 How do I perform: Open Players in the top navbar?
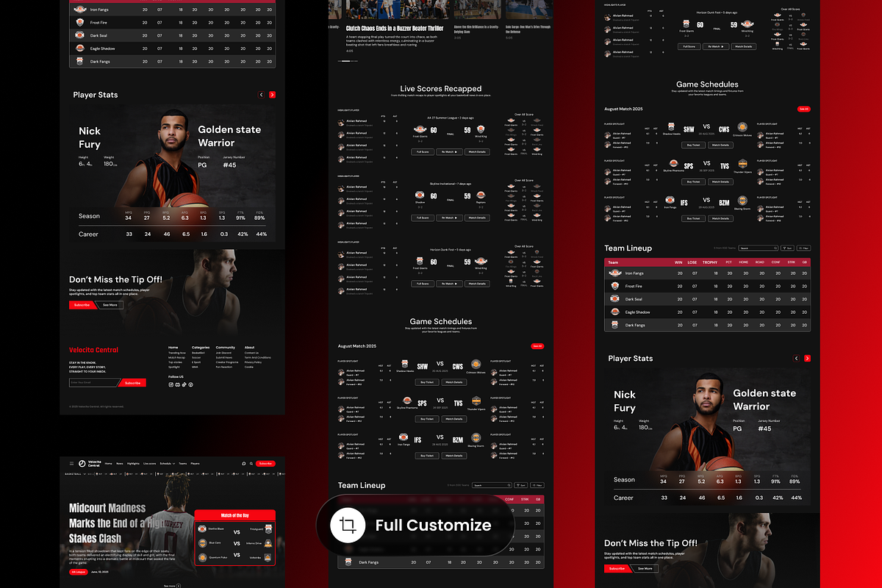point(195,464)
